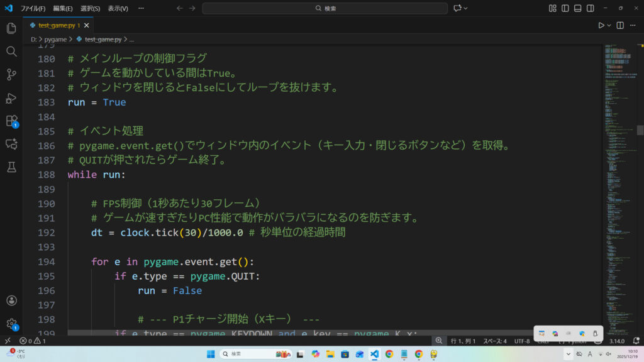Open the Extensions view
644x362 pixels.
pos(11,121)
